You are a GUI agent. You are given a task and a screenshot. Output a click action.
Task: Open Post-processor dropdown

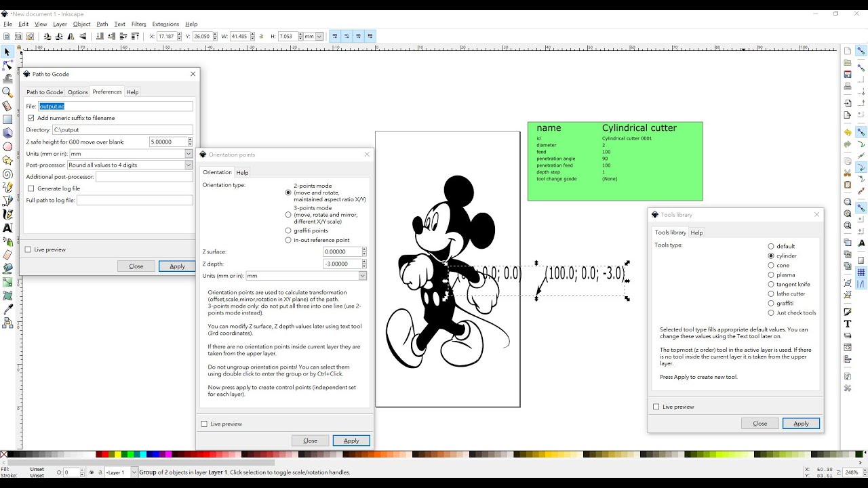pos(130,165)
